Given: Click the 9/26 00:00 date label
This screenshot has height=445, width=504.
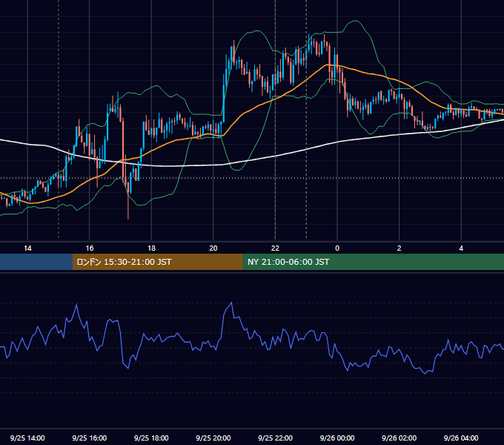Looking at the screenshot, I should click(x=337, y=438).
